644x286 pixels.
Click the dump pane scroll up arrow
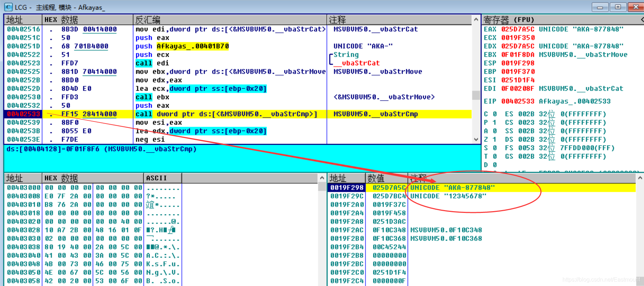coord(322,178)
